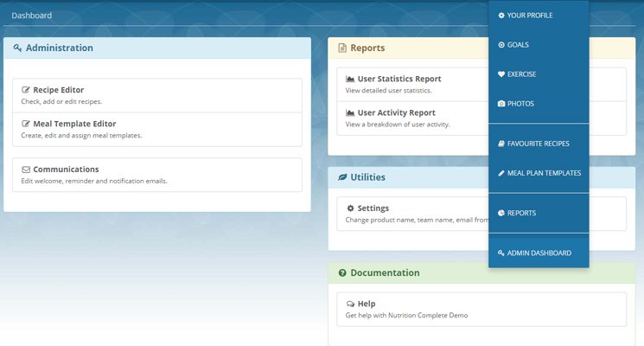Choose Exercise from the dropdown menu
This screenshot has width=644, height=346.
(521, 74)
